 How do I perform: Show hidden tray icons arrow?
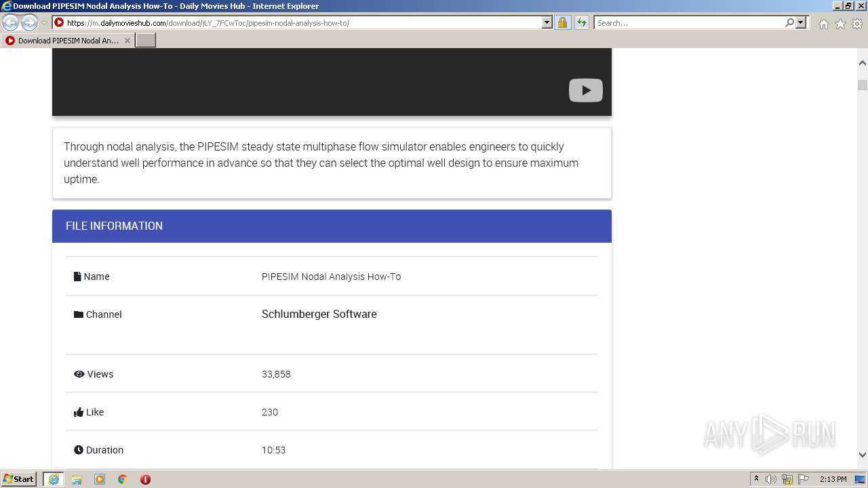point(756,479)
